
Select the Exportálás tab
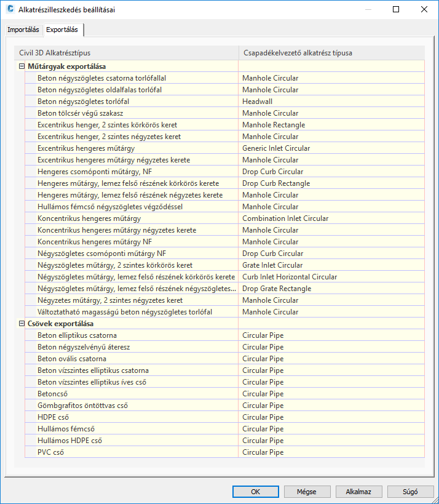click(62, 30)
